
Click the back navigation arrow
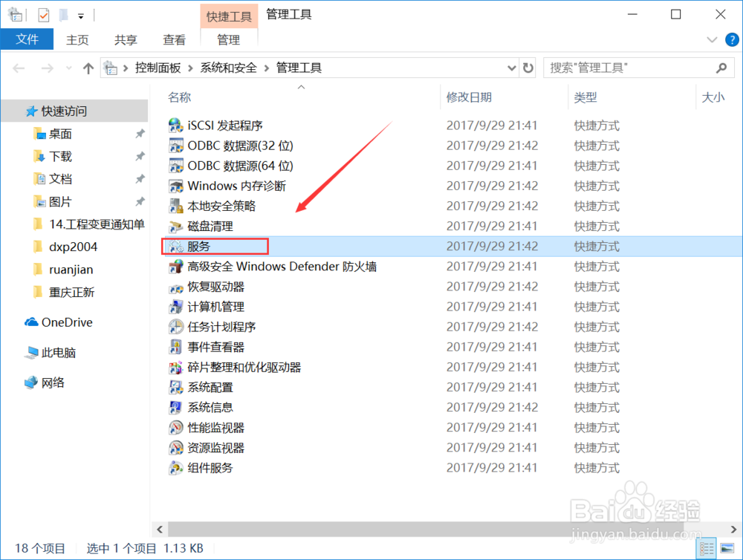[x=19, y=67]
